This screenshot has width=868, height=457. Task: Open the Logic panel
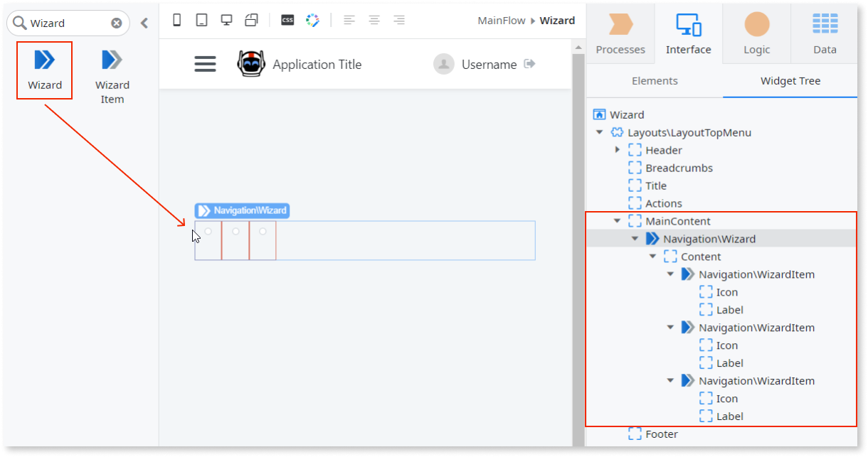tap(756, 34)
